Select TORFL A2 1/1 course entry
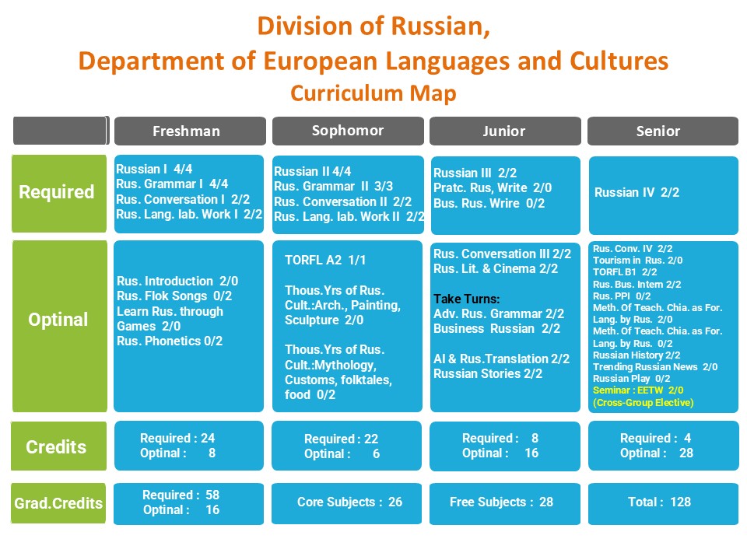The height and width of the screenshot is (560, 747). (324, 261)
